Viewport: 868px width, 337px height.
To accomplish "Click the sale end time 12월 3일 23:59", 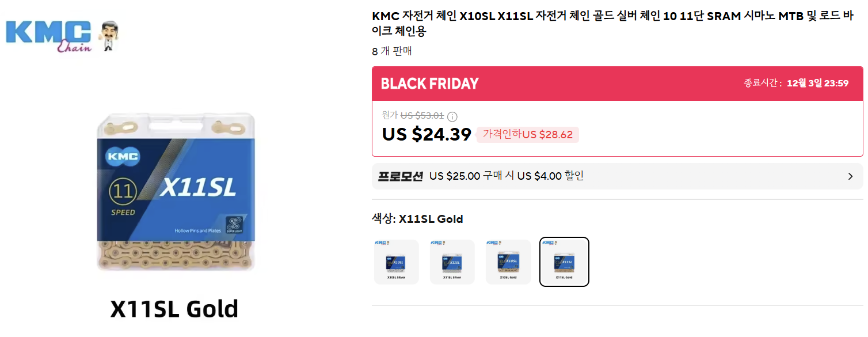I will pos(817,84).
